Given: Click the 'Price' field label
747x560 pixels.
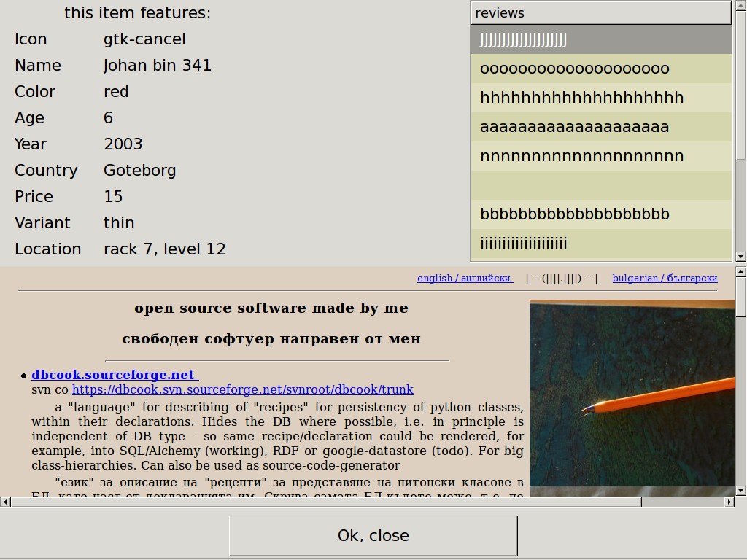Looking at the screenshot, I should [x=34, y=196].
